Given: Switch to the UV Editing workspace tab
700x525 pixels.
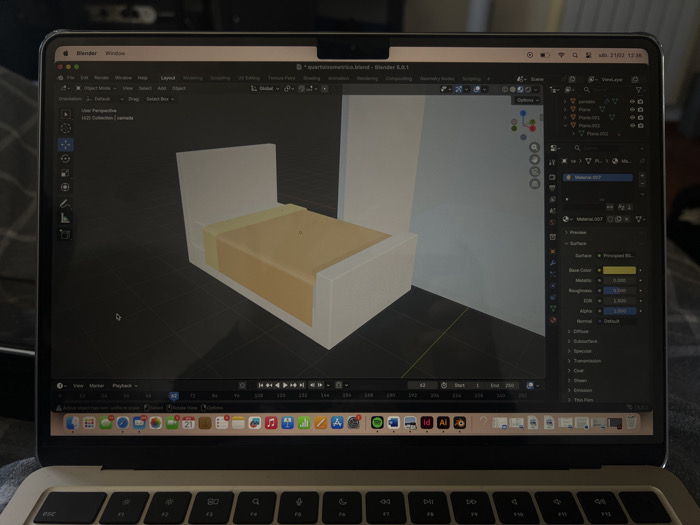Looking at the screenshot, I should (x=248, y=78).
